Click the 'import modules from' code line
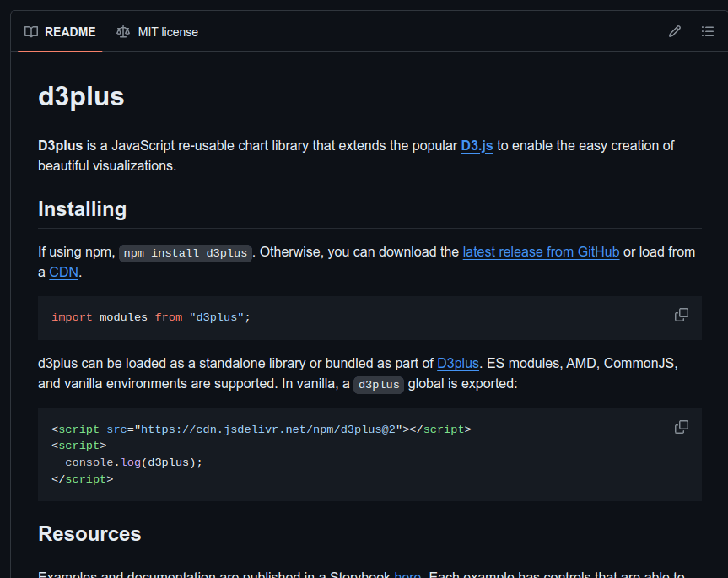The width and height of the screenshot is (728, 578). [151, 317]
